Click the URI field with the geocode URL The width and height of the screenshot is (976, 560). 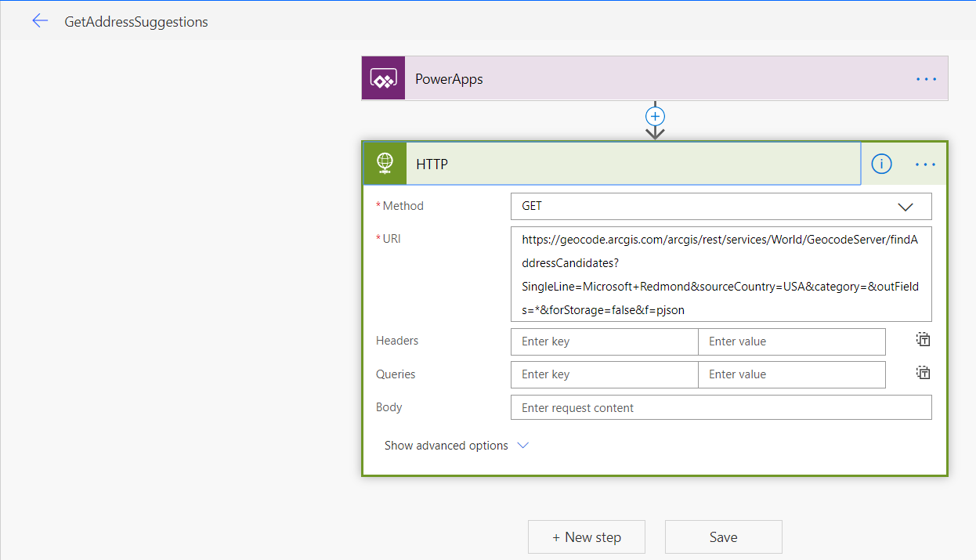pyautogui.click(x=721, y=275)
